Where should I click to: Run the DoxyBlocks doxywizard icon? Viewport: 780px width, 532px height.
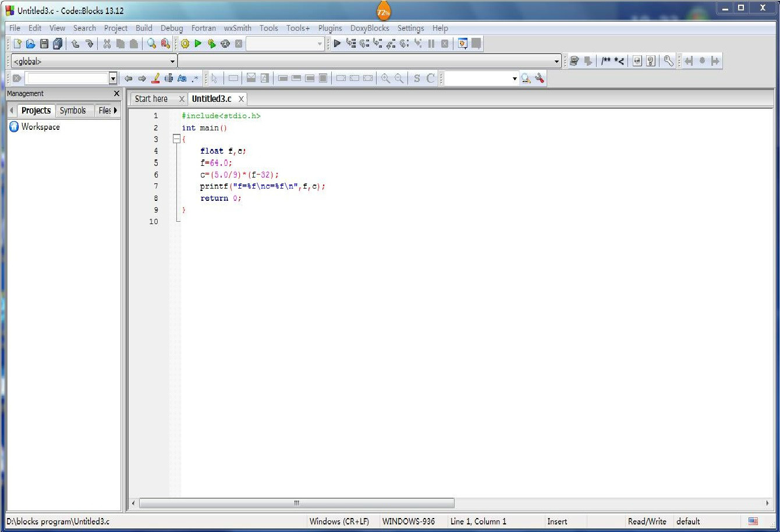575,61
